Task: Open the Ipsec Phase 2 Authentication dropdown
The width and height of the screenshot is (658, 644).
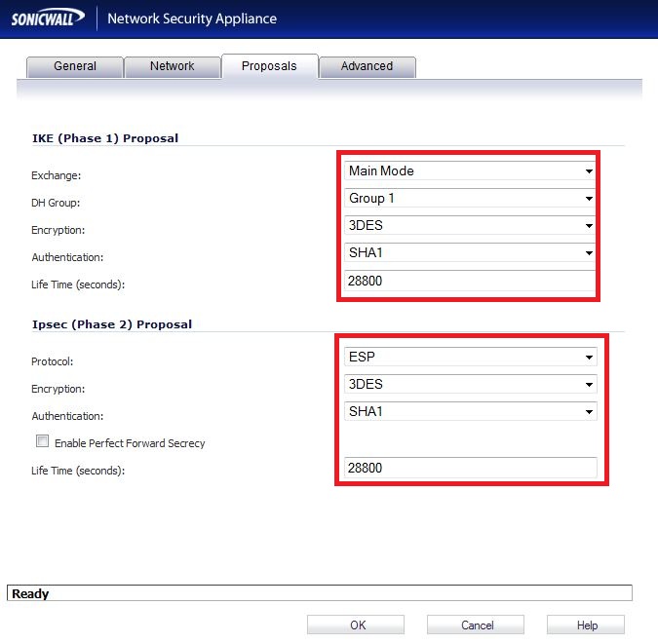Action: (471, 412)
